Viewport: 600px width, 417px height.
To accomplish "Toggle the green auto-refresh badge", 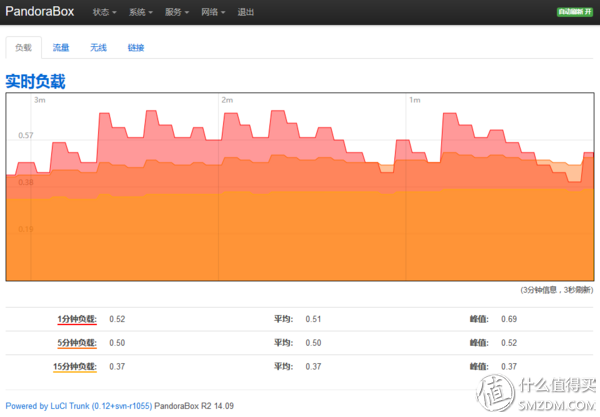I will pyautogui.click(x=575, y=12).
